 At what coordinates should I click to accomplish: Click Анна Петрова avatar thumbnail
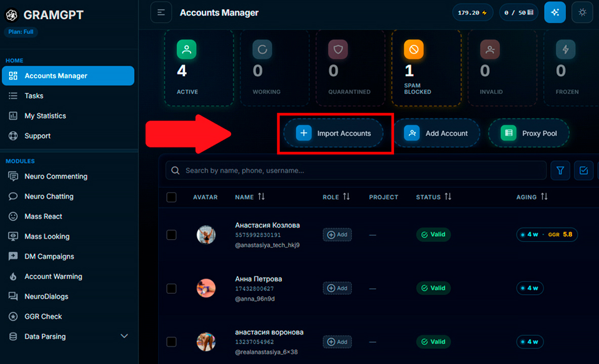(x=206, y=288)
